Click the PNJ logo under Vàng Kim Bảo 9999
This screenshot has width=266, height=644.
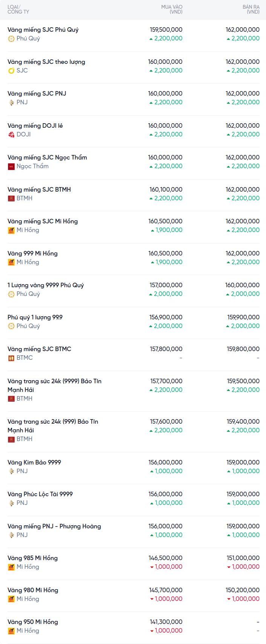click(11, 471)
